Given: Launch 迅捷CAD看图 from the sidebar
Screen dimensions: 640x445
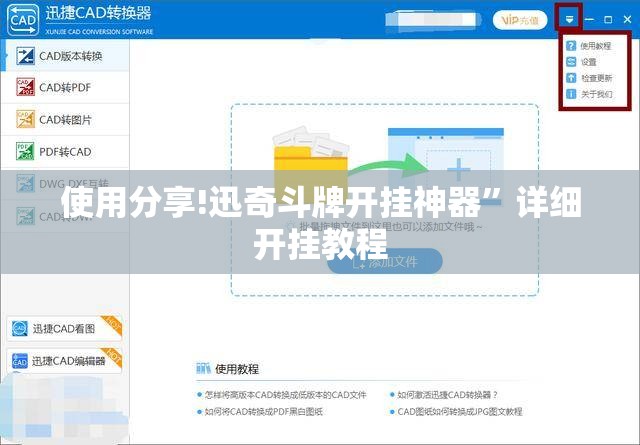Looking at the screenshot, I should tap(64, 329).
